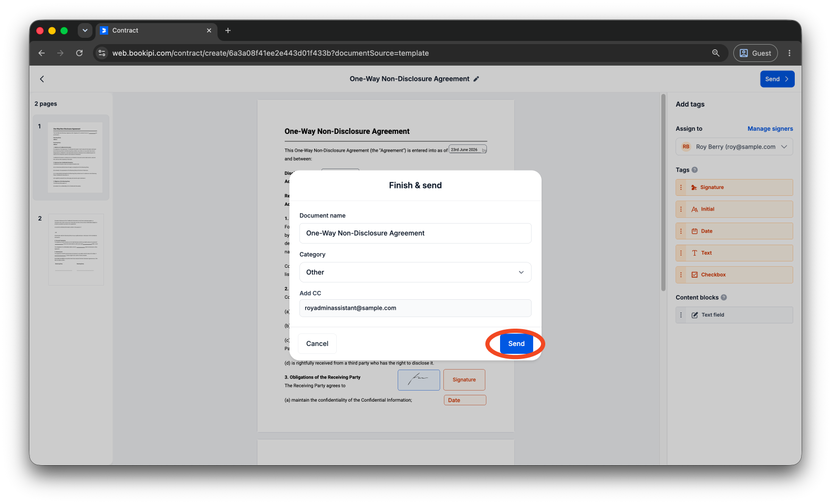Open a new browser tab

pos(228,30)
